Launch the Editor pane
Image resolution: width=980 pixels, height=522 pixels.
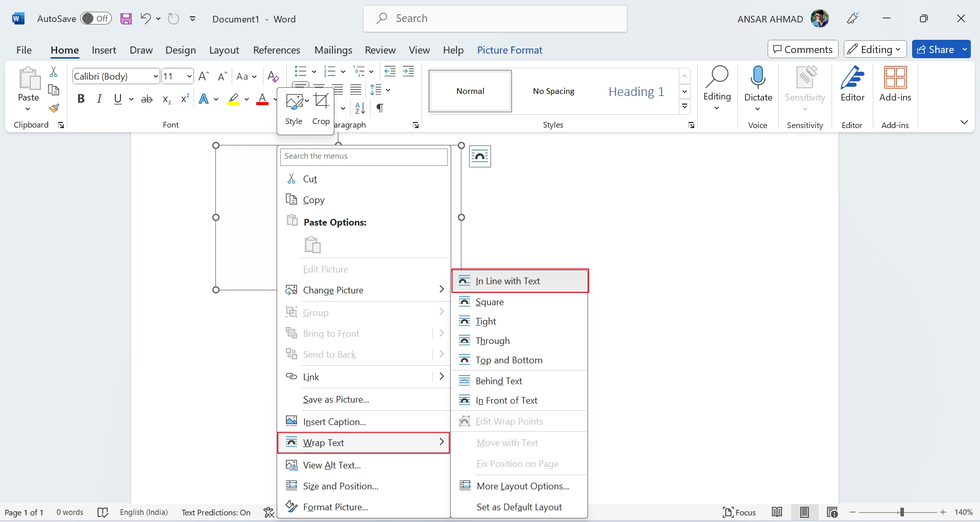pos(852,84)
